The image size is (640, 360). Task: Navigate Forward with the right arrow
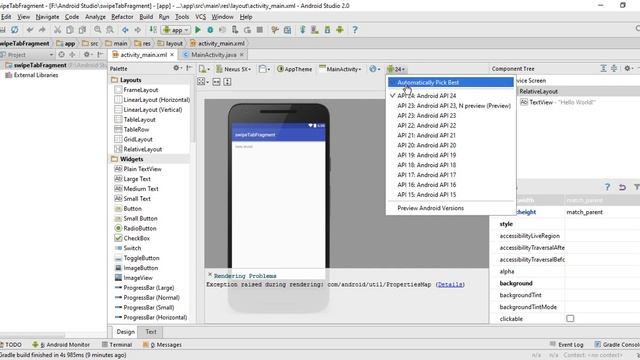[138, 30]
